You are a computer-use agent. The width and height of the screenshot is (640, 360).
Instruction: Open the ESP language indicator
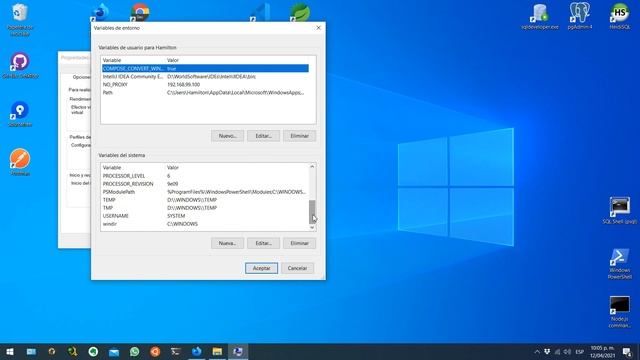pos(579,351)
